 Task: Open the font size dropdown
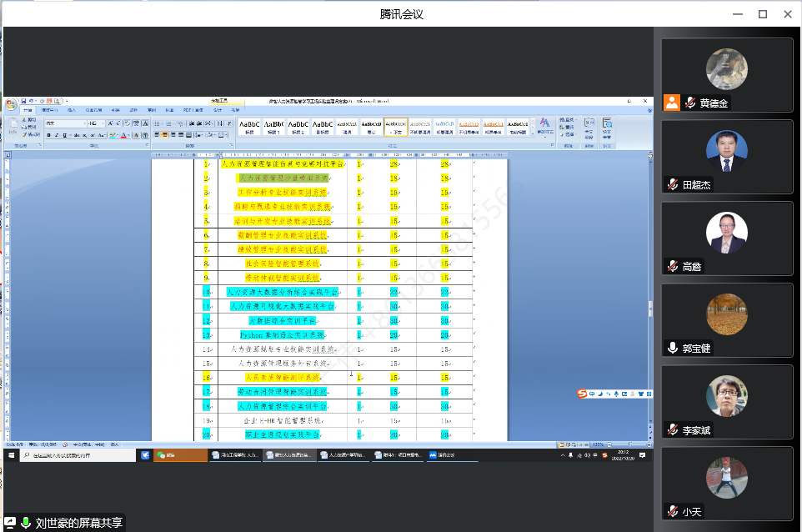[103, 123]
